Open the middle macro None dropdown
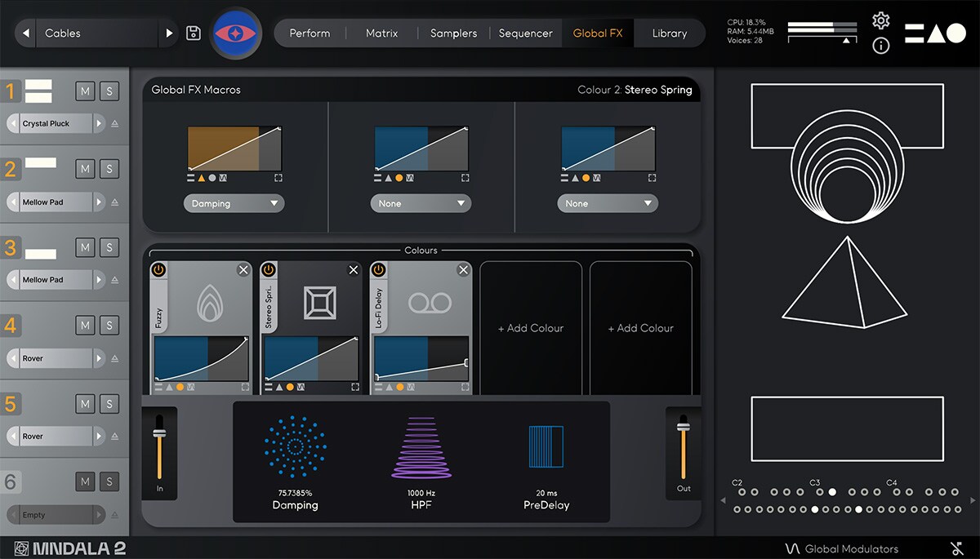Viewport: 980px width, 559px height. coord(421,203)
